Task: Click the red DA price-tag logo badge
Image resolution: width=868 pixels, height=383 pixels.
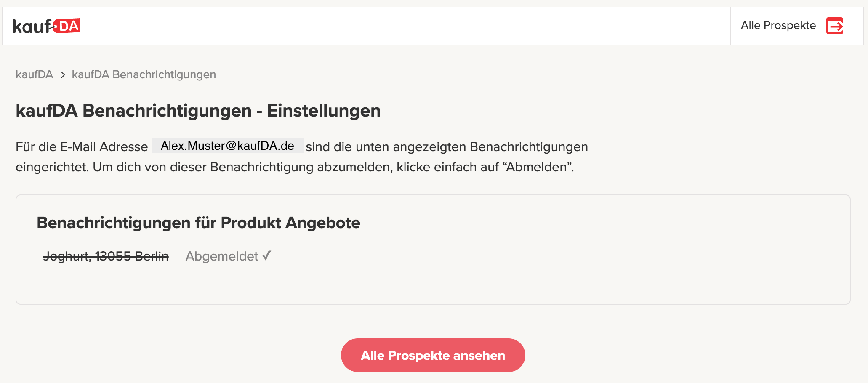Action: click(67, 26)
